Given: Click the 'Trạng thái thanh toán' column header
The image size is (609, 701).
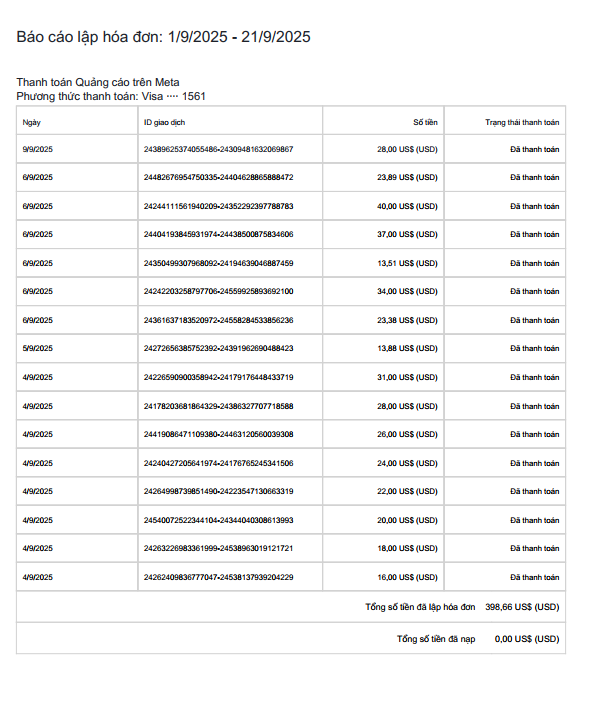Looking at the screenshot, I should point(522,122).
